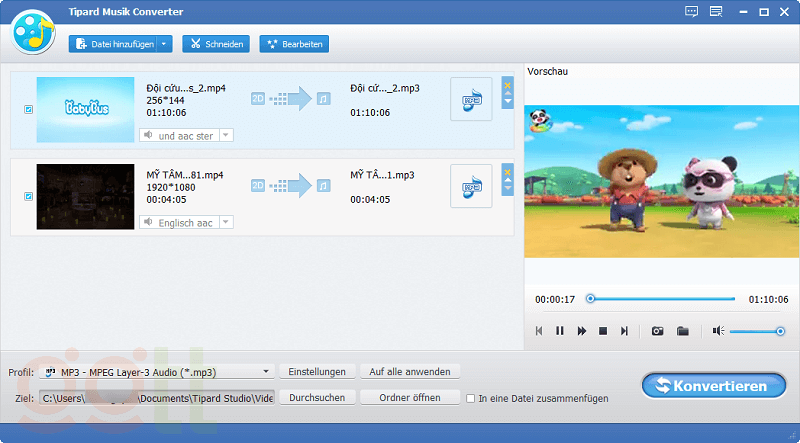Open MP3 output format icon for first file
This screenshot has width=800, height=443.
[x=471, y=99]
